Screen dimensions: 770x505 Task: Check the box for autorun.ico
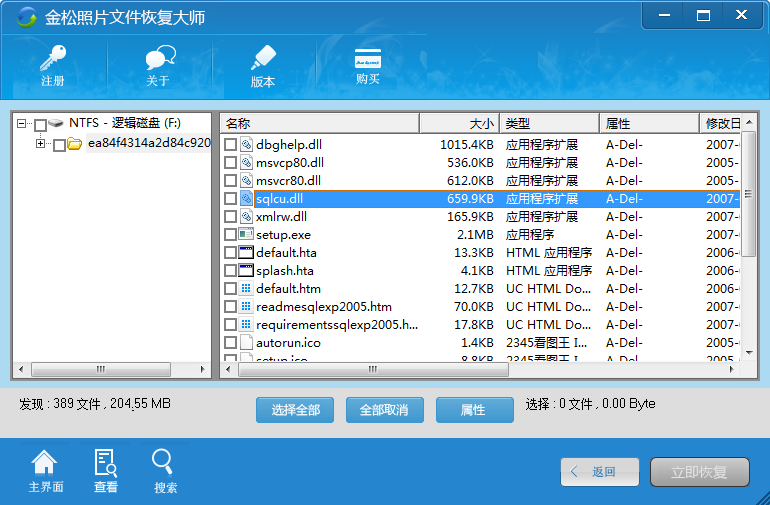point(230,342)
